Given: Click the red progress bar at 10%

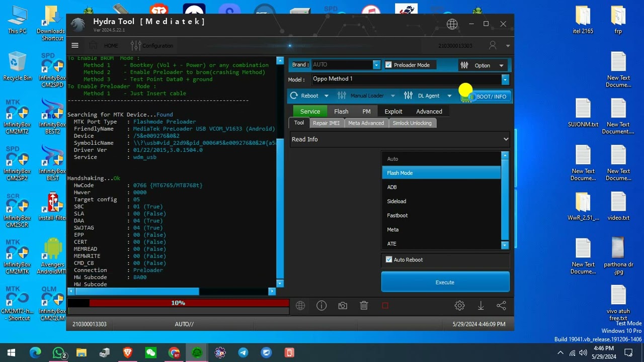Looking at the screenshot, I should tap(189, 303).
